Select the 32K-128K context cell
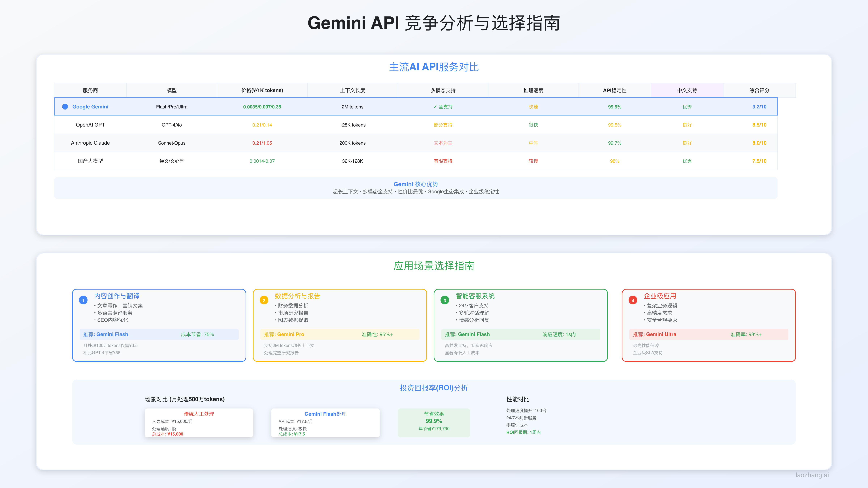Viewport: 868px width, 488px height. click(x=352, y=161)
